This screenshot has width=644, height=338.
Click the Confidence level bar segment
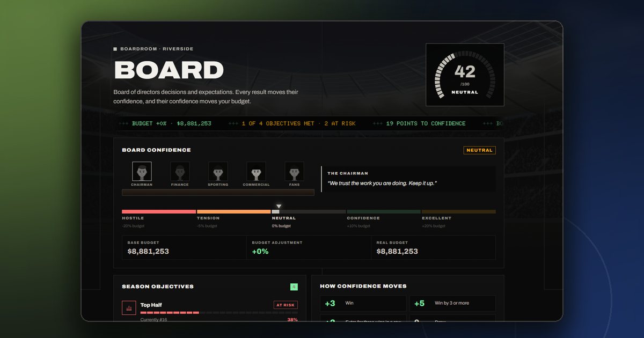pos(384,212)
